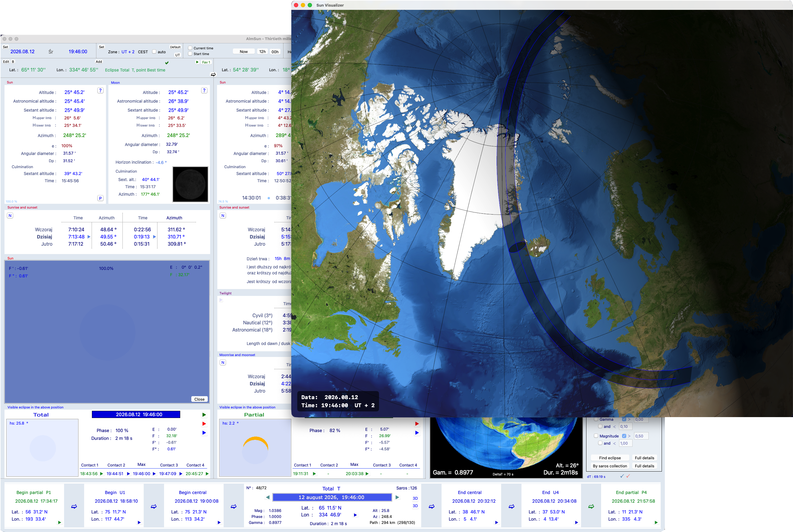This screenshot has height=532, width=793.
Task: Open the Sun panel question mark help
Action: click(x=101, y=90)
